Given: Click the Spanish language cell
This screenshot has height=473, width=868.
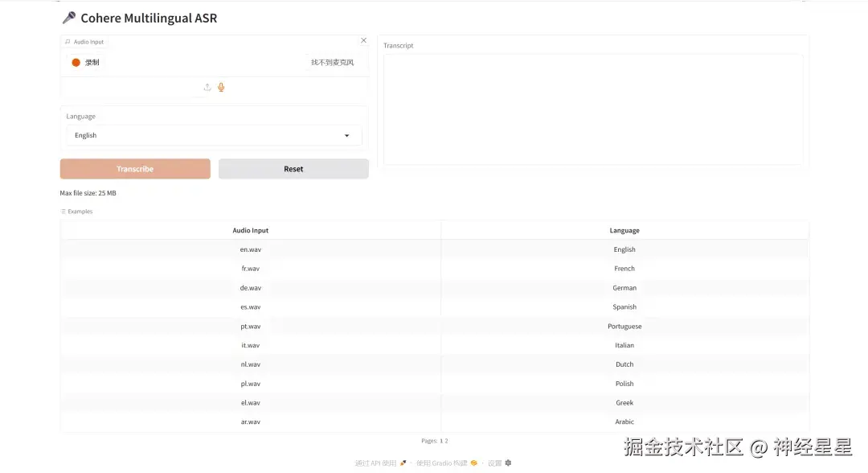Looking at the screenshot, I should [x=624, y=306].
